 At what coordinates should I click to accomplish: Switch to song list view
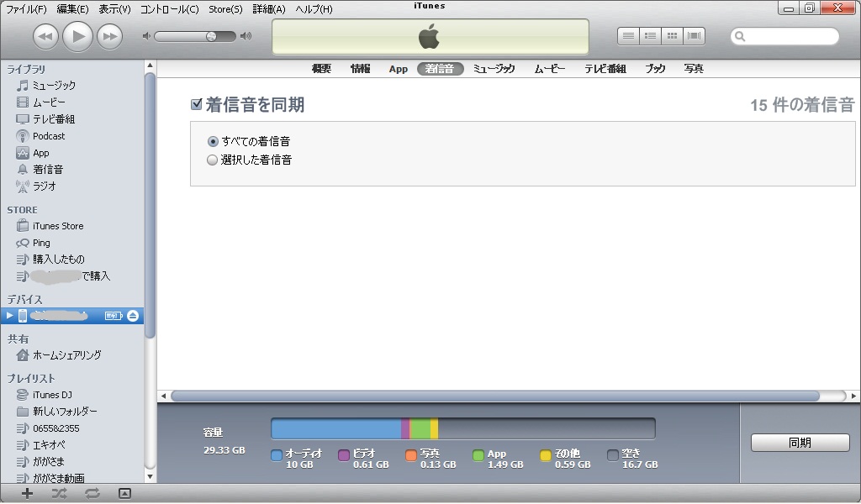628,36
